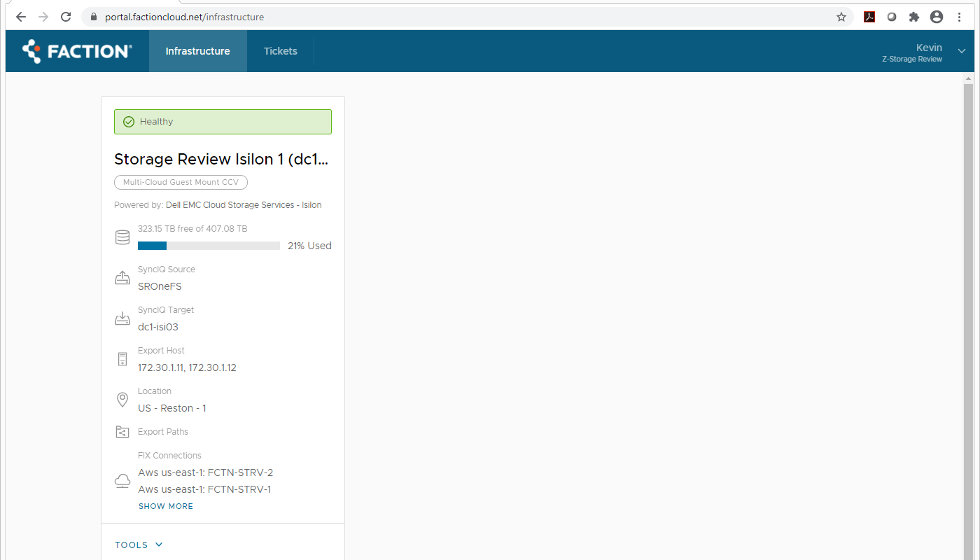Click the padlock icon in the address bar
This screenshot has width=980, height=560.
tap(95, 17)
